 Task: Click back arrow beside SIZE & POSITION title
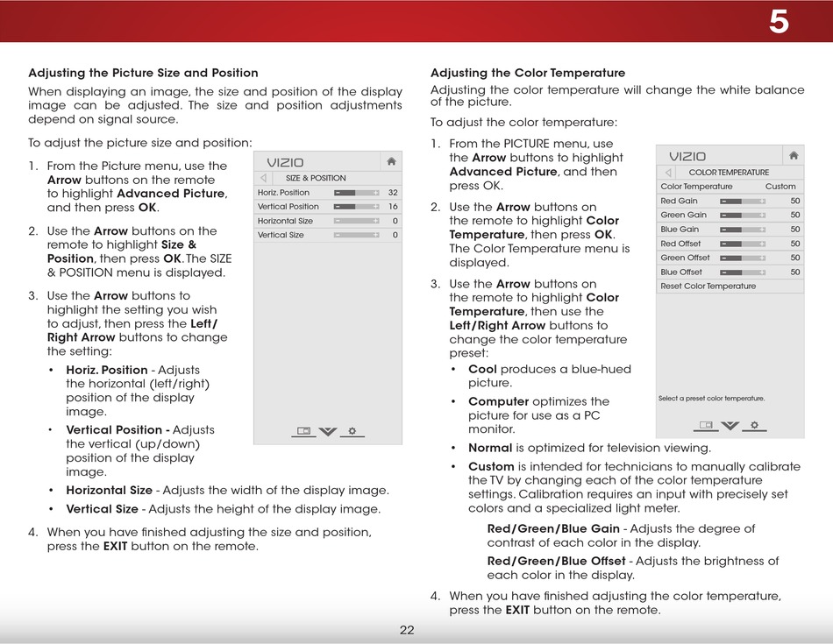click(x=264, y=178)
